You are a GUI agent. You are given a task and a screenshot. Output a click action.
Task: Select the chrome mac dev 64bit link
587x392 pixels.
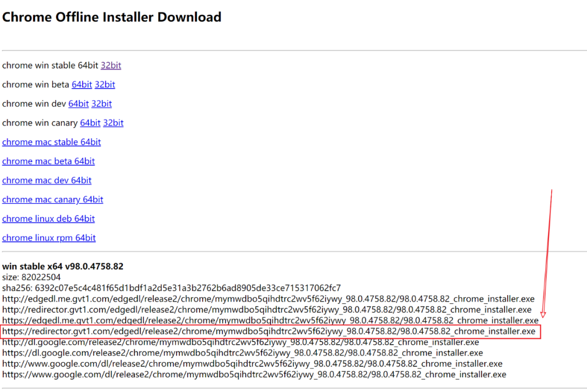47,181
